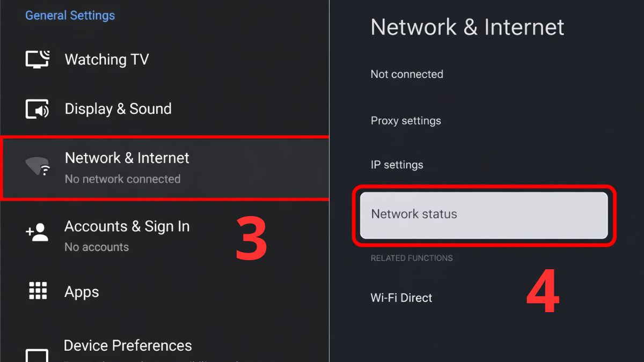Image resolution: width=644 pixels, height=362 pixels.
Task: Click the General Settings header
Action: click(70, 16)
